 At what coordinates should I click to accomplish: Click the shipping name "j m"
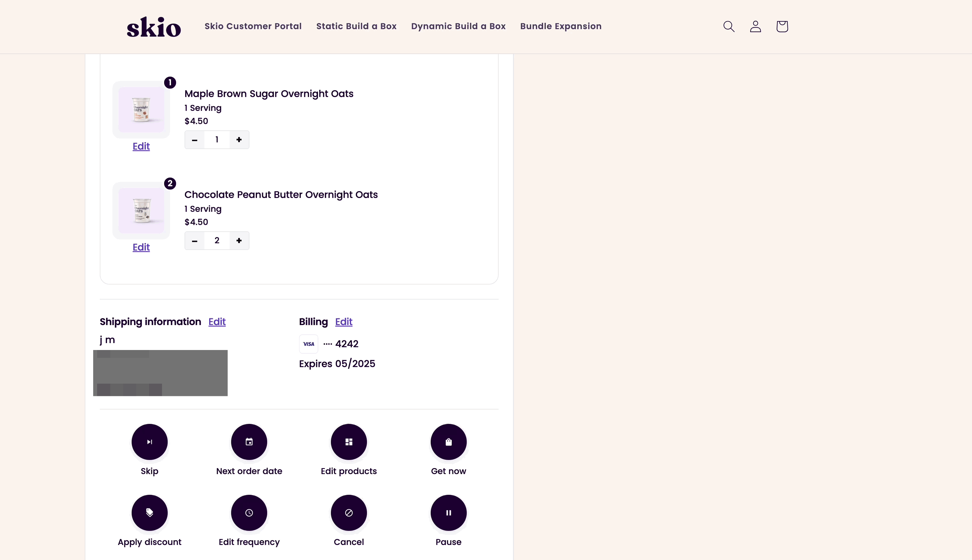pyautogui.click(x=107, y=340)
